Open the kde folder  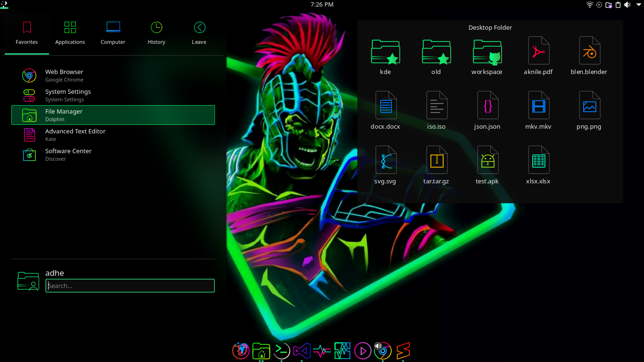click(385, 57)
